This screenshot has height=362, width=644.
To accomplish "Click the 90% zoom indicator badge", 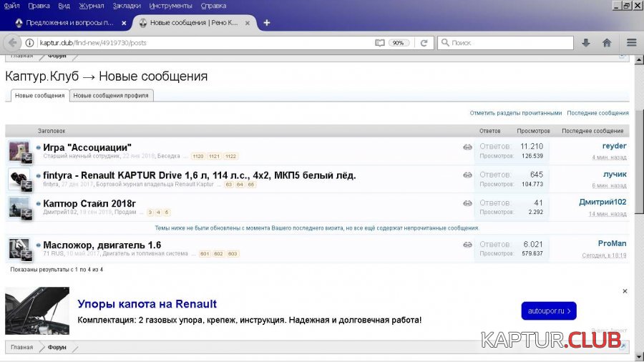I will [x=398, y=43].
